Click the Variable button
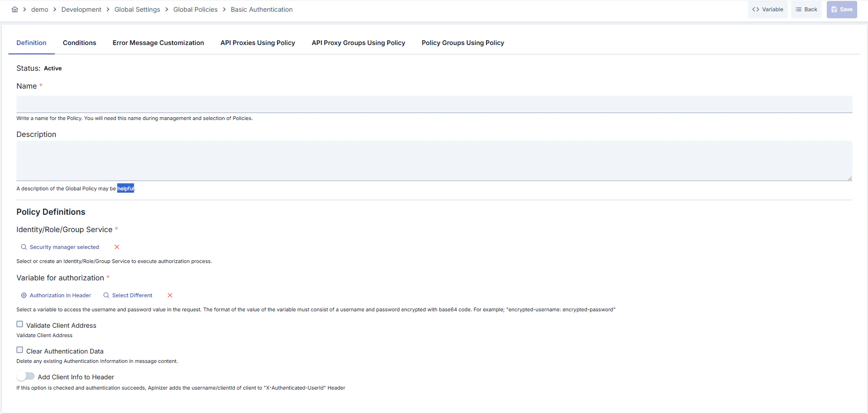The image size is (868, 414). click(x=768, y=9)
